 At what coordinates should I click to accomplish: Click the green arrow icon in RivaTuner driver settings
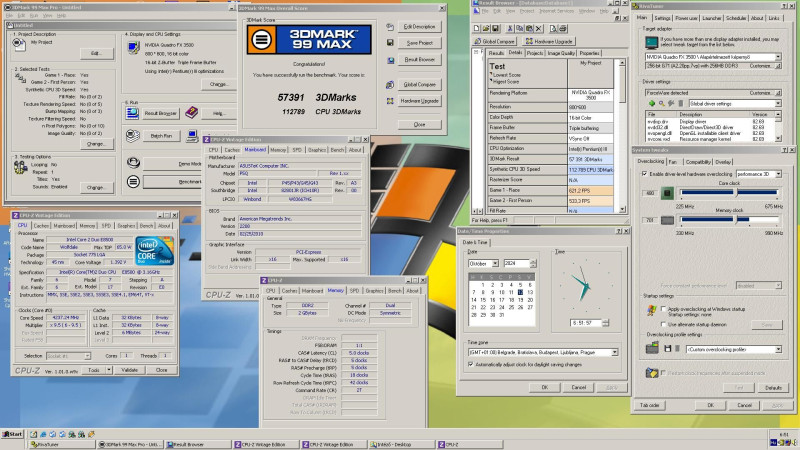(652, 104)
